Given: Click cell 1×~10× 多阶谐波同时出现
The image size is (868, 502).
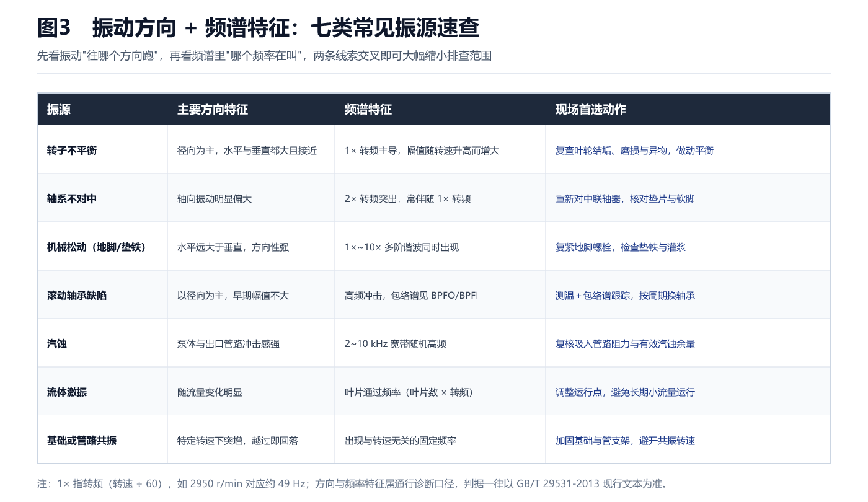Looking at the screenshot, I should point(402,247).
